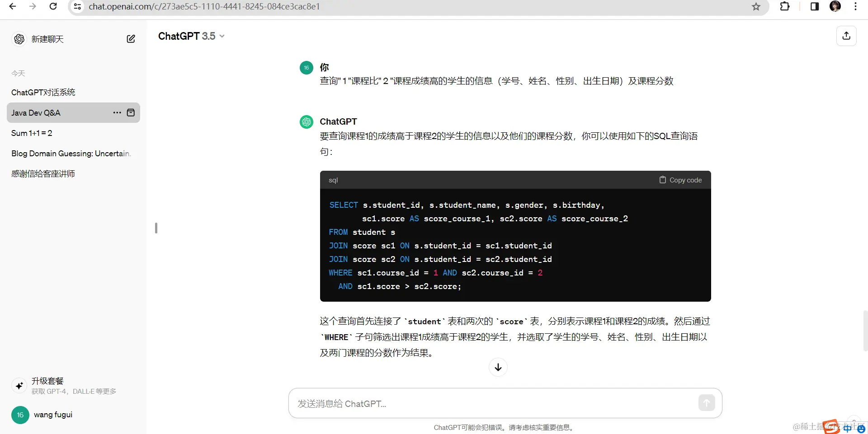Click 今天 section label in sidebar

coord(18,73)
